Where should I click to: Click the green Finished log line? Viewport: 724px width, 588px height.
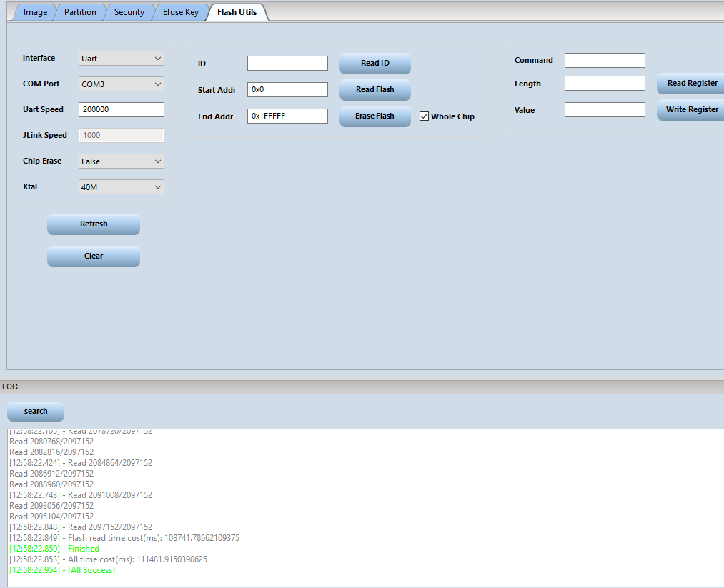click(x=54, y=549)
